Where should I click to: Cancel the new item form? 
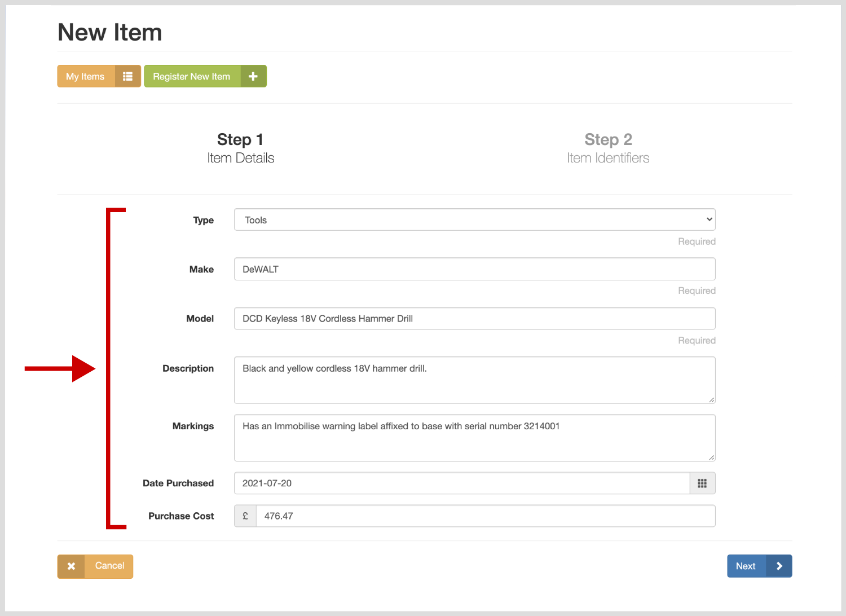[x=109, y=566]
